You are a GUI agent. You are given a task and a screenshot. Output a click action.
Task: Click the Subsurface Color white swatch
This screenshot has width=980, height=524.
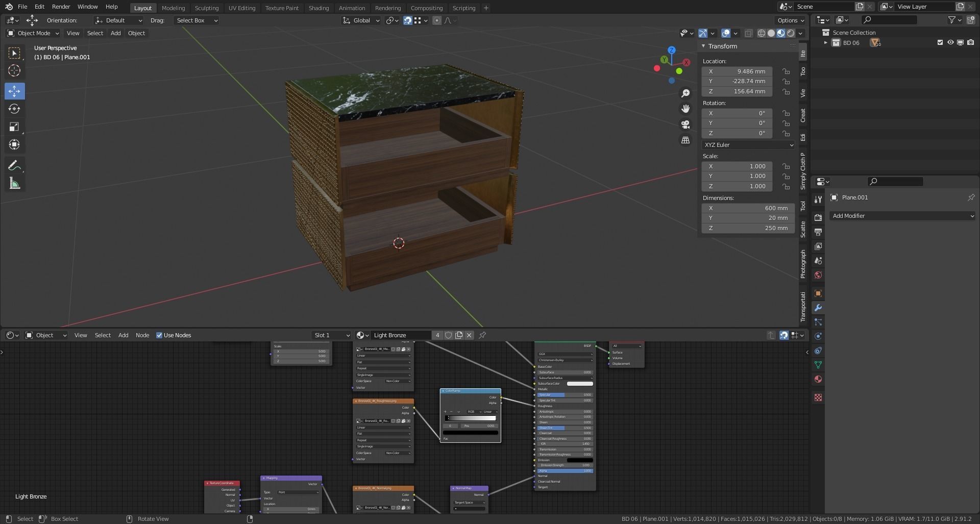pyautogui.click(x=580, y=384)
